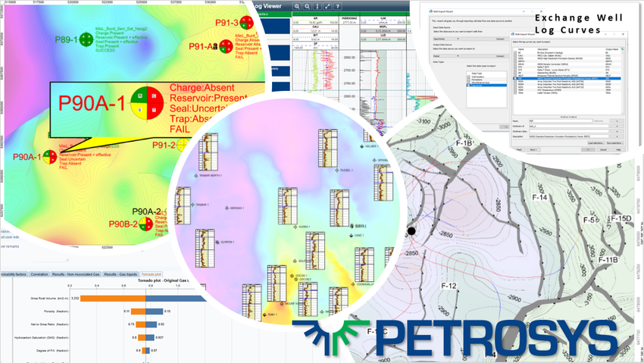Click the ALKINA 1 well marker
This screenshot has width=644, height=363.
tap(295, 227)
